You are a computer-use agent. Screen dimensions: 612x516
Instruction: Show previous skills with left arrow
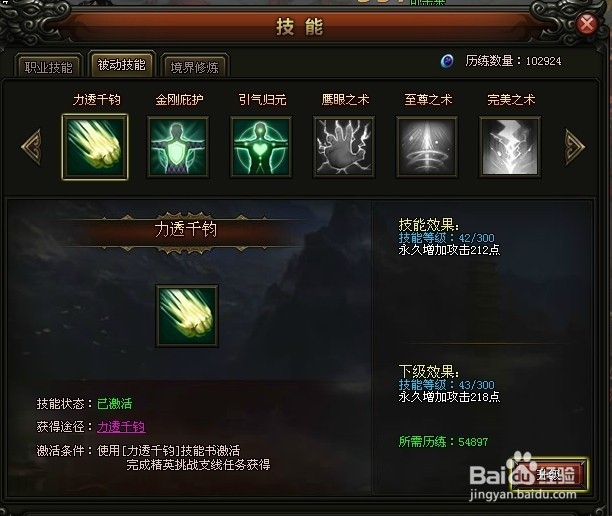pyautogui.click(x=32, y=147)
